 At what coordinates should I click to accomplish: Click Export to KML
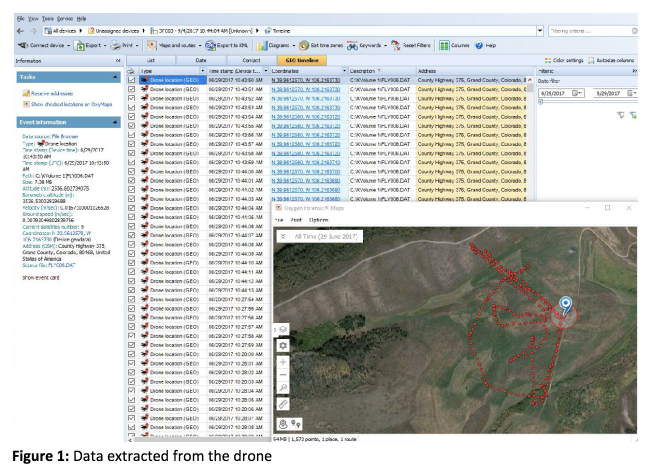coord(227,45)
